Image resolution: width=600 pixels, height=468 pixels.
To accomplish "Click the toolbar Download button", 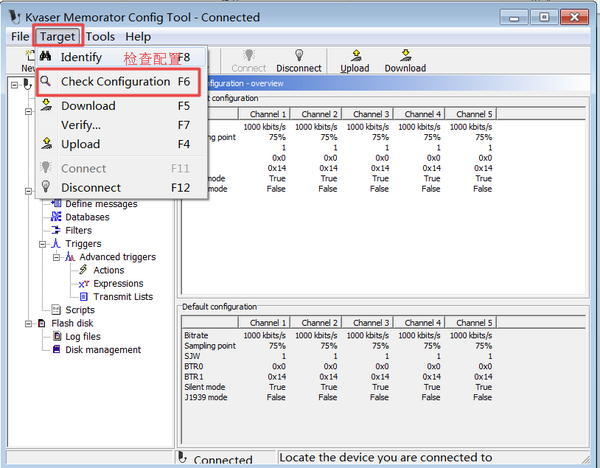I will [x=405, y=60].
